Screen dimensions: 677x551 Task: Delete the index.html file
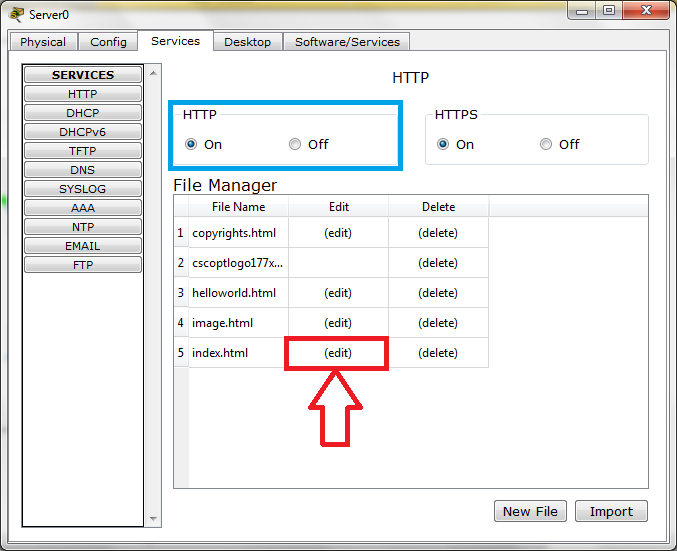[x=438, y=353]
